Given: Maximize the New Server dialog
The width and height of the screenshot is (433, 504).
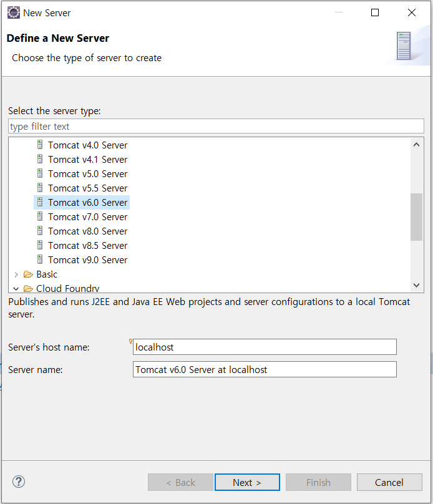Looking at the screenshot, I should tap(375, 12).
